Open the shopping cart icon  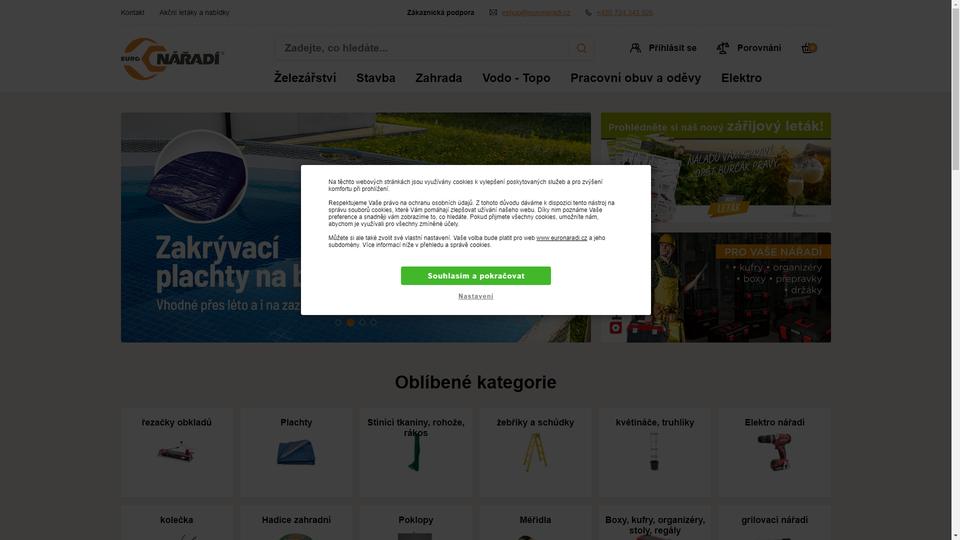coord(809,48)
